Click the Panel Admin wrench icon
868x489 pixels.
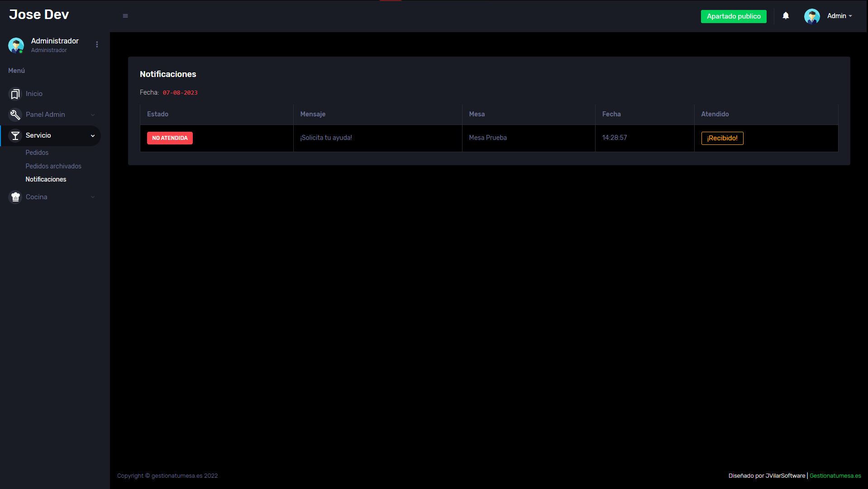15,115
